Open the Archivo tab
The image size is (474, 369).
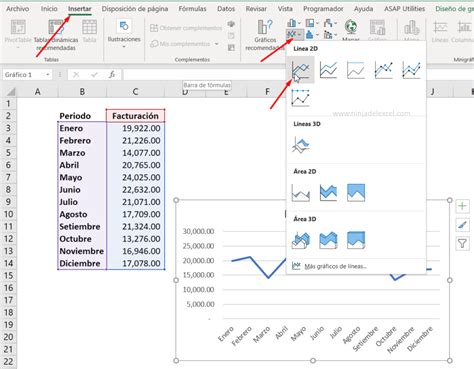(17, 9)
